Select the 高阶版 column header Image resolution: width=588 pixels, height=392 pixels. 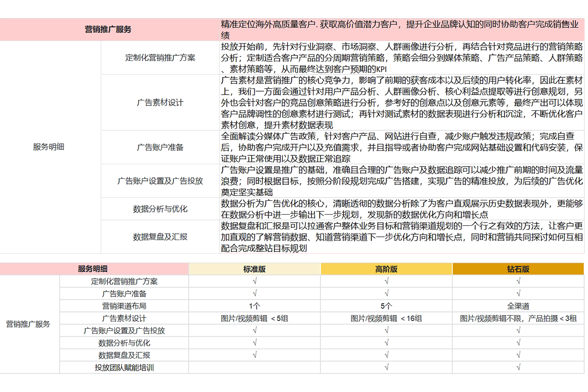point(386,269)
